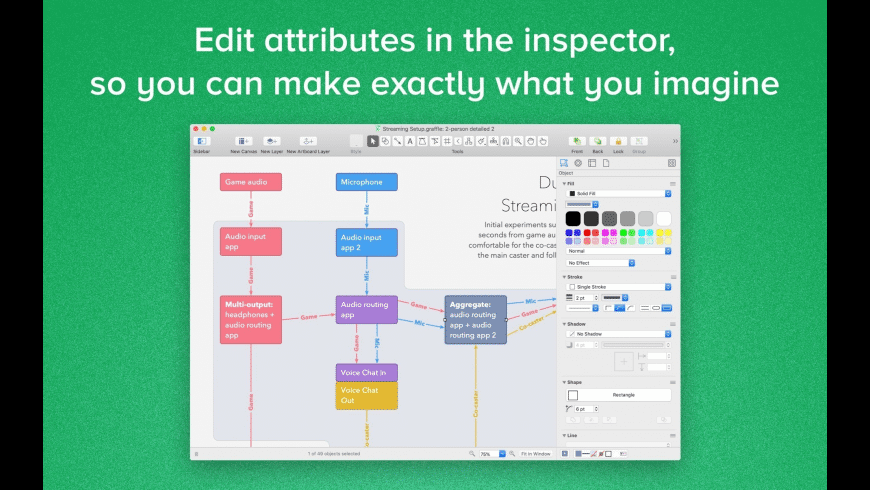Collapse the Shadow section
Image resolution: width=870 pixels, height=490 pixels.
point(564,324)
